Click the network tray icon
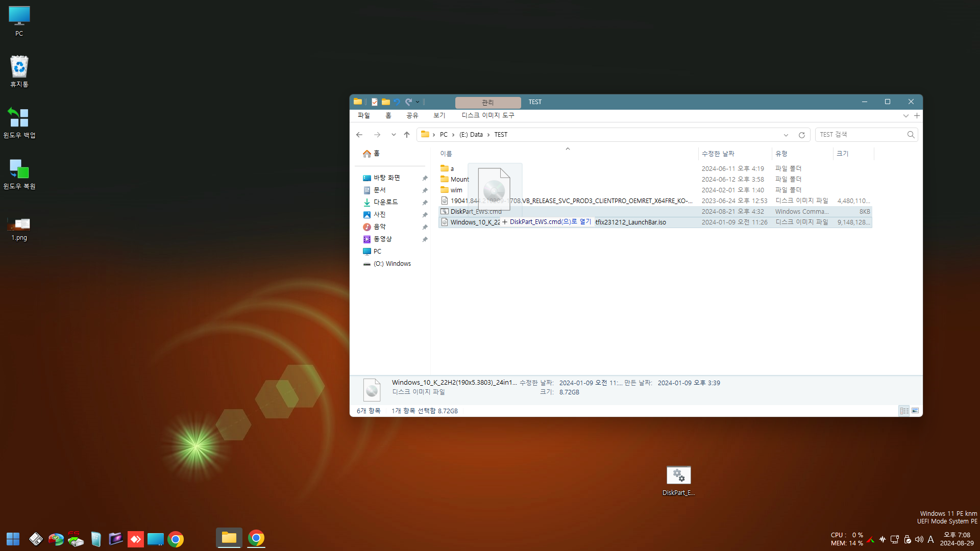 (895, 539)
